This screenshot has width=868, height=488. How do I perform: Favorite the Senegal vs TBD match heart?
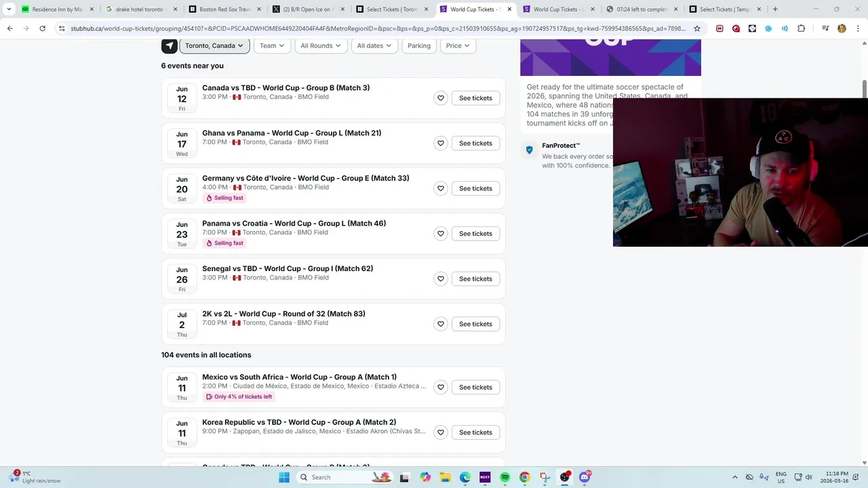tap(441, 279)
